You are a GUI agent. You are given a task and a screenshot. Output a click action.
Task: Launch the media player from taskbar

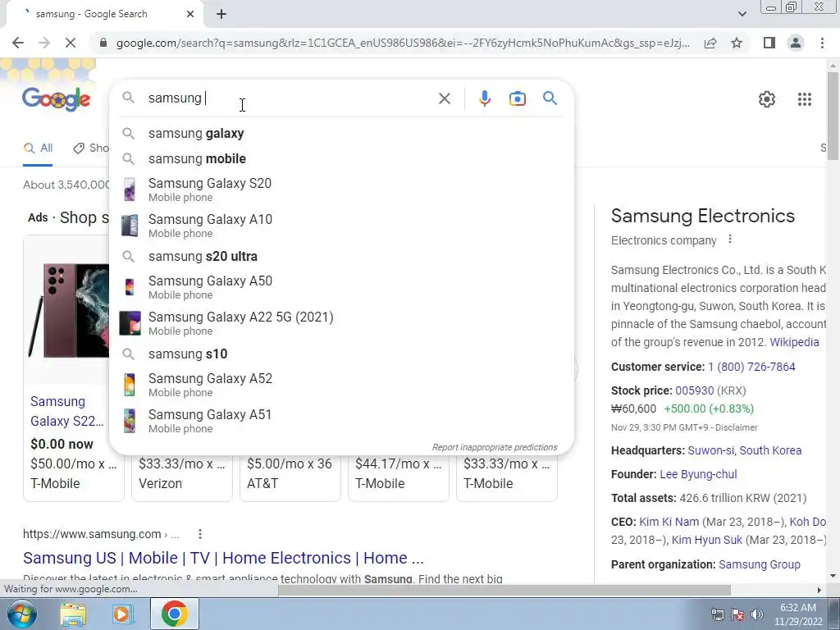pyautogui.click(x=123, y=614)
